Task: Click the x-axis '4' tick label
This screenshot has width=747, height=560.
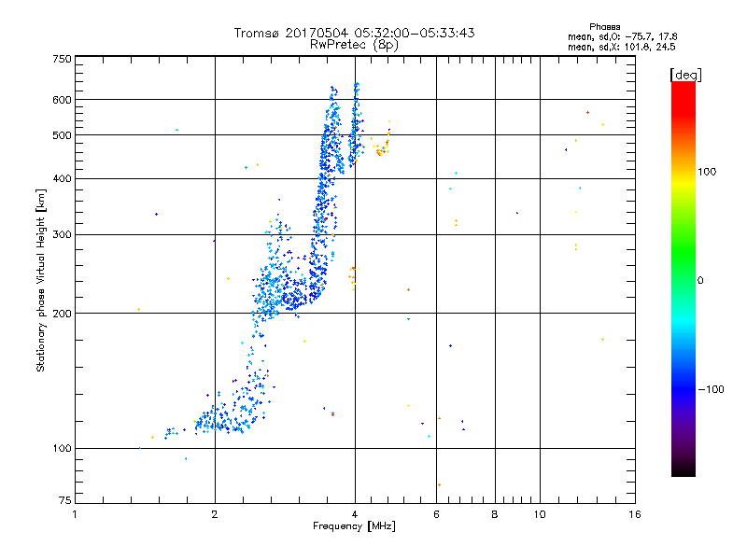Action: 355,514
